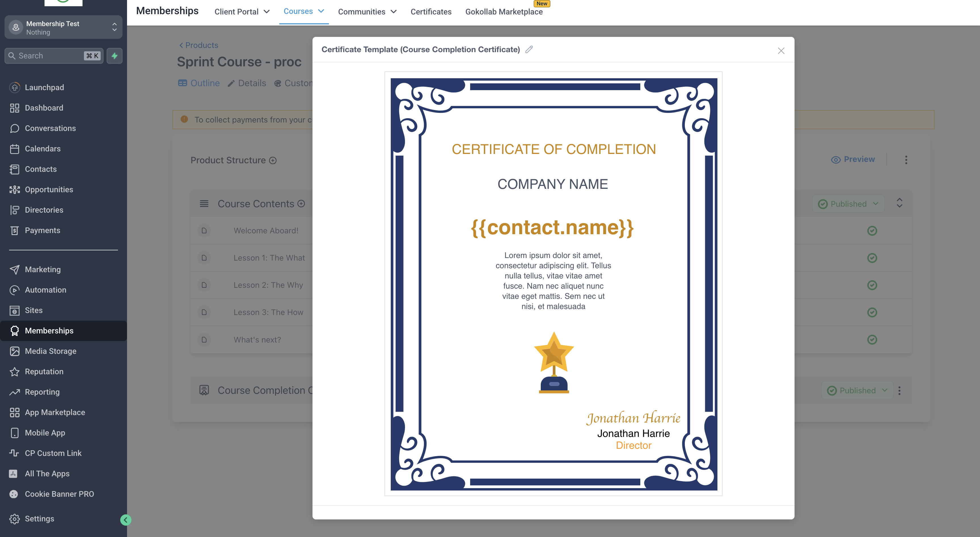Toggle the What's next? published check mark

pyautogui.click(x=872, y=340)
